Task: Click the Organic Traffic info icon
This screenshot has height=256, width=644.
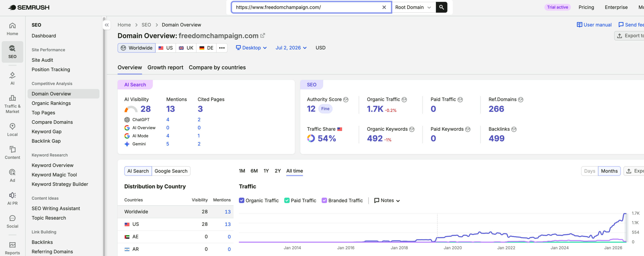Action: [x=404, y=99]
